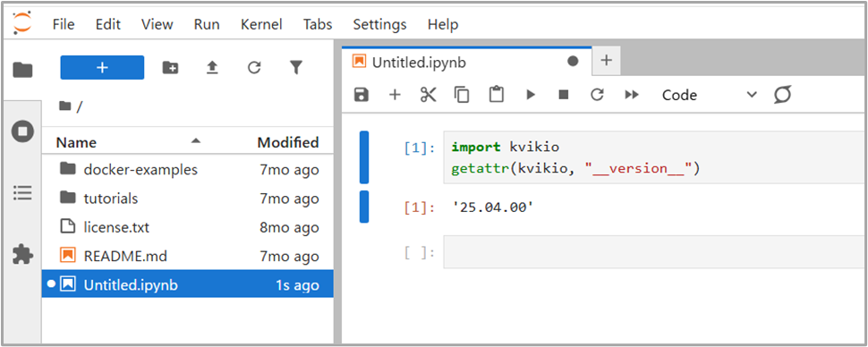The height and width of the screenshot is (347, 868).
Task: Paste cell from clipboard
Action: pos(496,95)
